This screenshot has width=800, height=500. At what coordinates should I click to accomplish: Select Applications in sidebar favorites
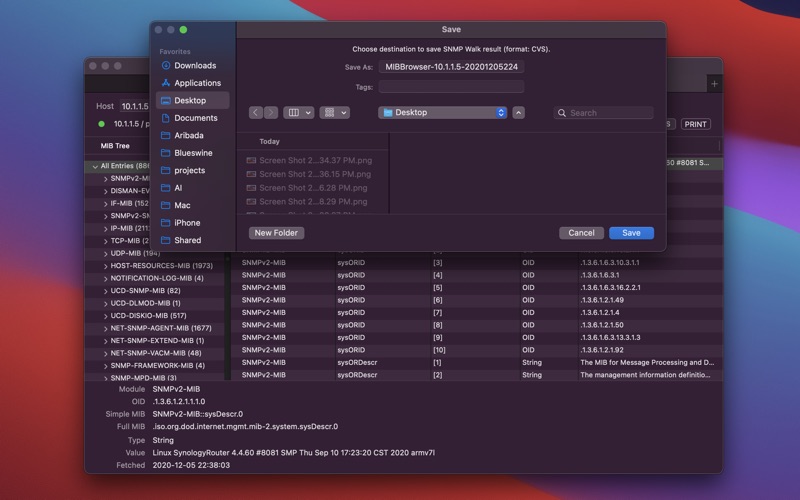[192, 83]
